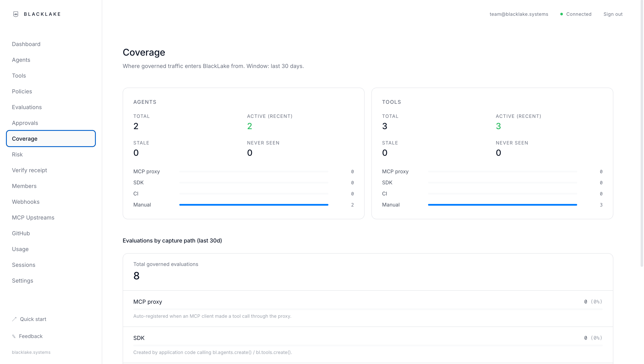Click the SDK 0 (0%) count
644x364 pixels.
coord(593,338)
